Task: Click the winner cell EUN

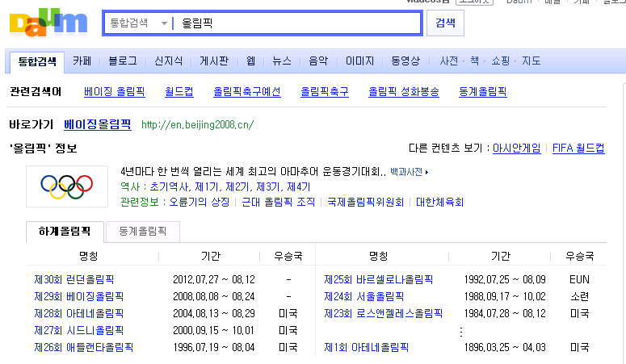Action: (580, 279)
